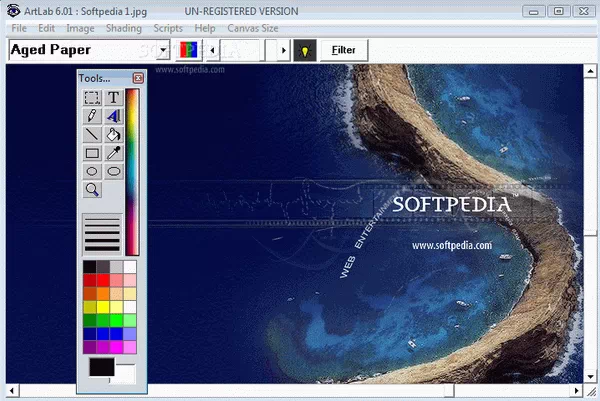Select the wide Ellipse shape tool
This screenshot has width=600, height=401.
pyautogui.click(x=113, y=171)
